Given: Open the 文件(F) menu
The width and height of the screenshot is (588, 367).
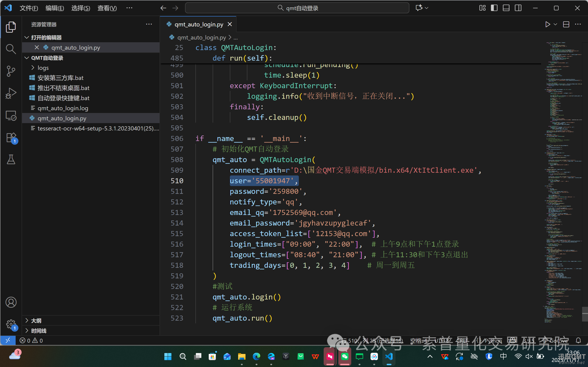Looking at the screenshot, I should coord(29,8).
